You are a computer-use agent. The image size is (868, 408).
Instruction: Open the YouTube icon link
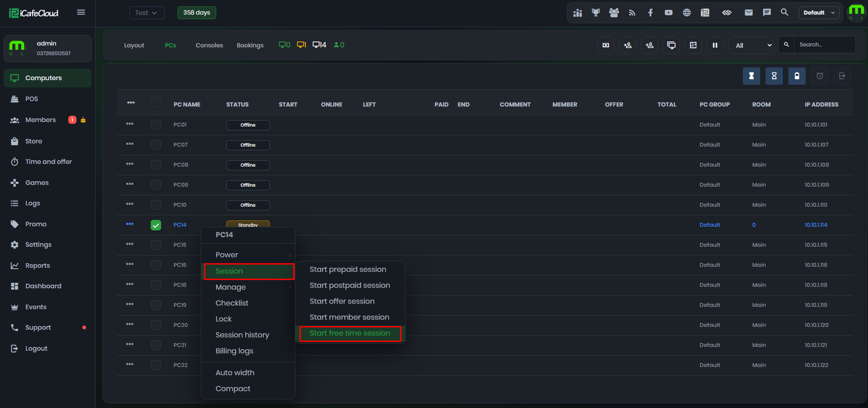(669, 13)
